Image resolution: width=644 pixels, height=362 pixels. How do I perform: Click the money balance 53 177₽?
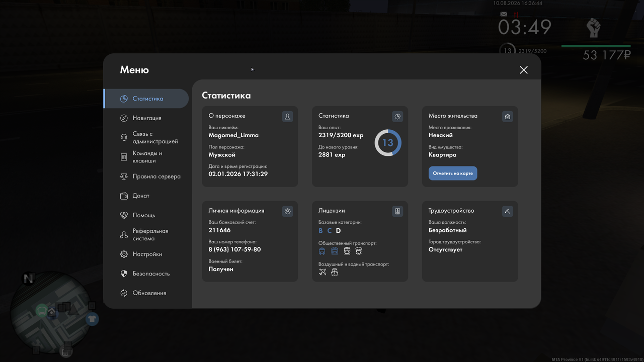tap(607, 55)
